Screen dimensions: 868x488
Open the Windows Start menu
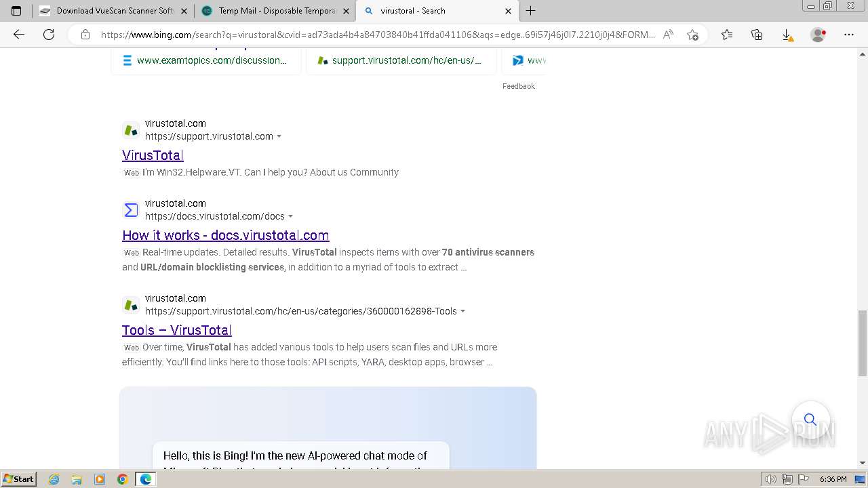(18, 479)
